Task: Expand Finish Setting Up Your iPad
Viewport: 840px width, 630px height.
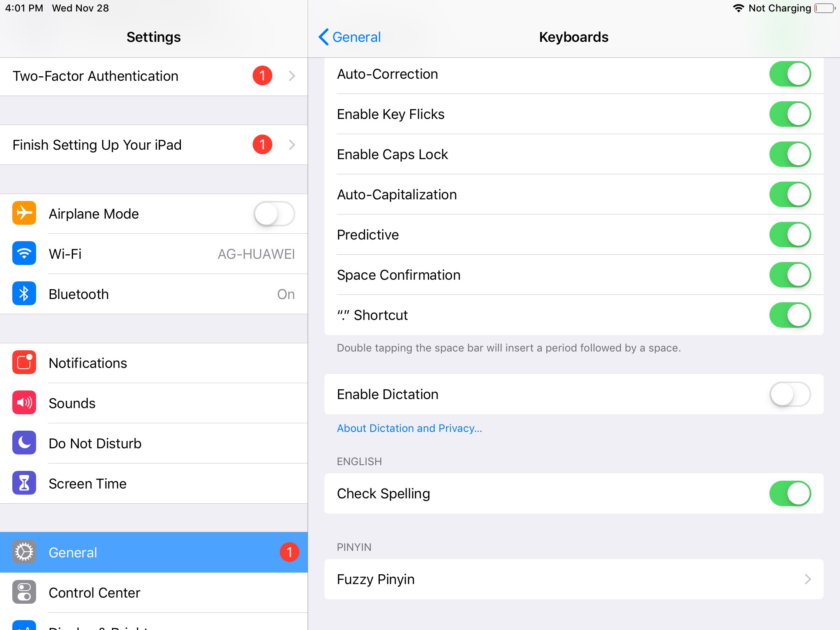Action: pos(154,145)
